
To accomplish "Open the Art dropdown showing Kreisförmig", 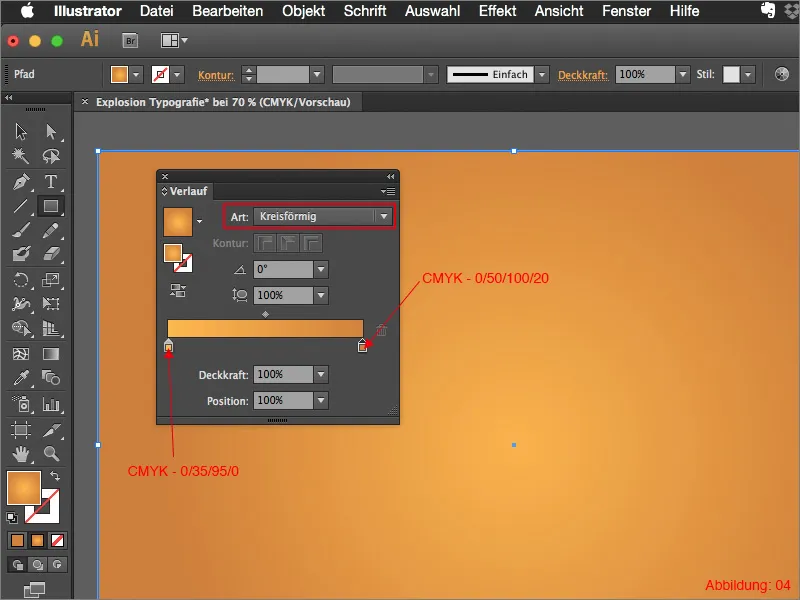I will click(x=323, y=216).
